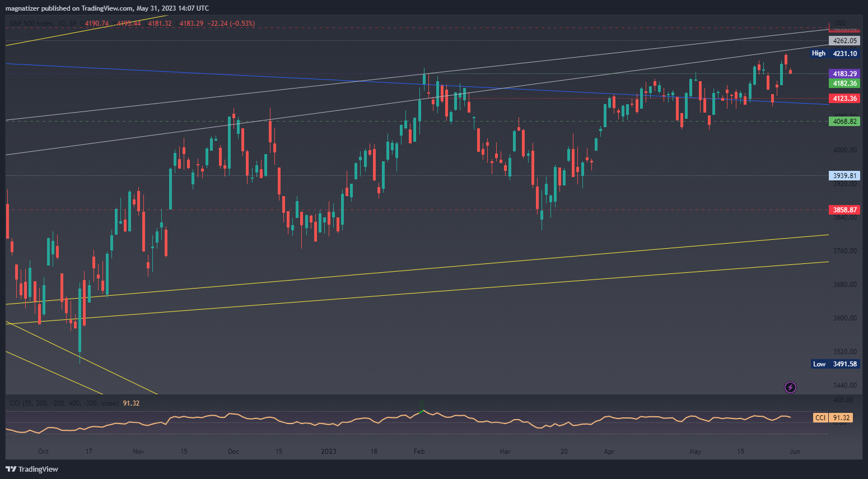Click the Jun label on the time axis
Image resolution: width=868 pixels, height=479 pixels.
795,452
